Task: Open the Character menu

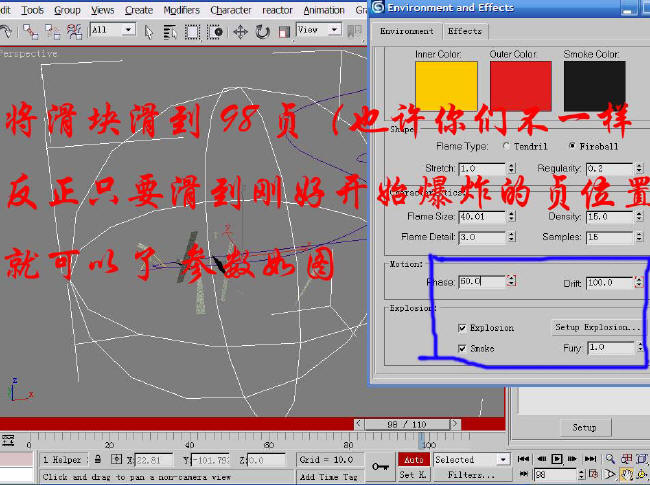Action: pos(231,10)
